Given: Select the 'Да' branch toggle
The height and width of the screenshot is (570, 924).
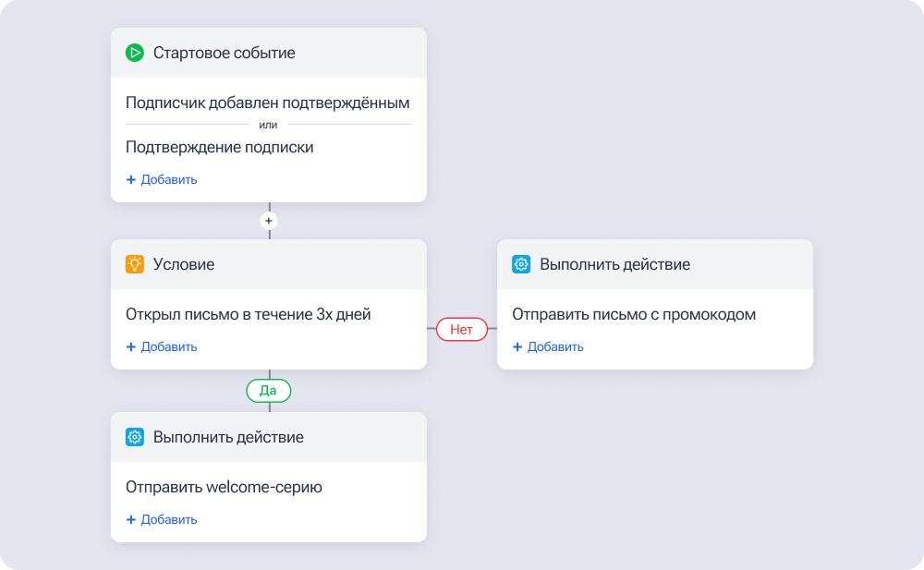Looking at the screenshot, I should click(x=268, y=391).
